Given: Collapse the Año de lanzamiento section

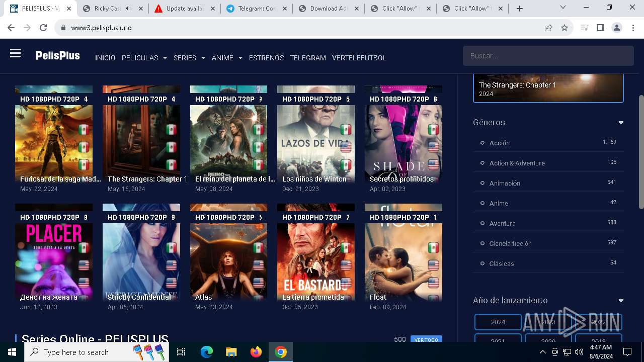Looking at the screenshot, I should click(x=621, y=301).
